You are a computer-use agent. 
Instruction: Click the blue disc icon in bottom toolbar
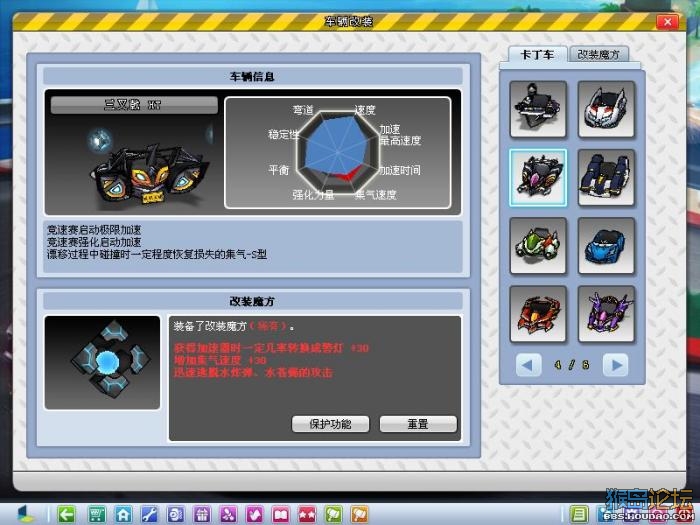(x=175, y=515)
